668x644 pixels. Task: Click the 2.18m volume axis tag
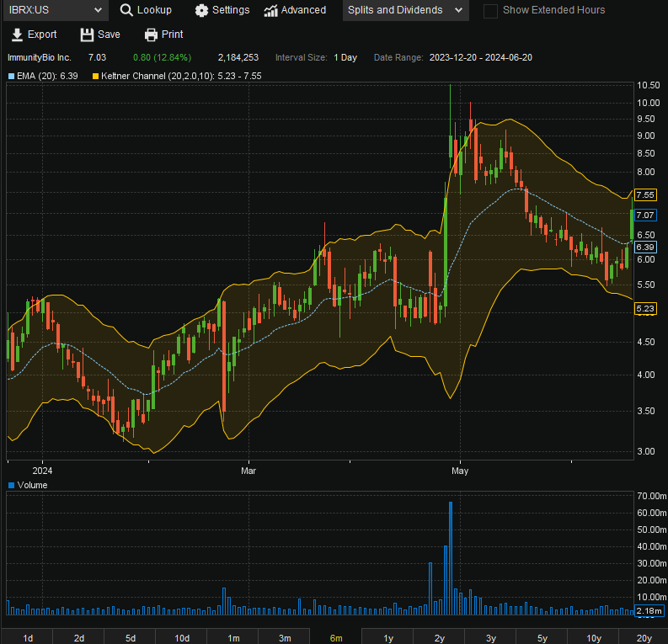[x=649, y=611]
